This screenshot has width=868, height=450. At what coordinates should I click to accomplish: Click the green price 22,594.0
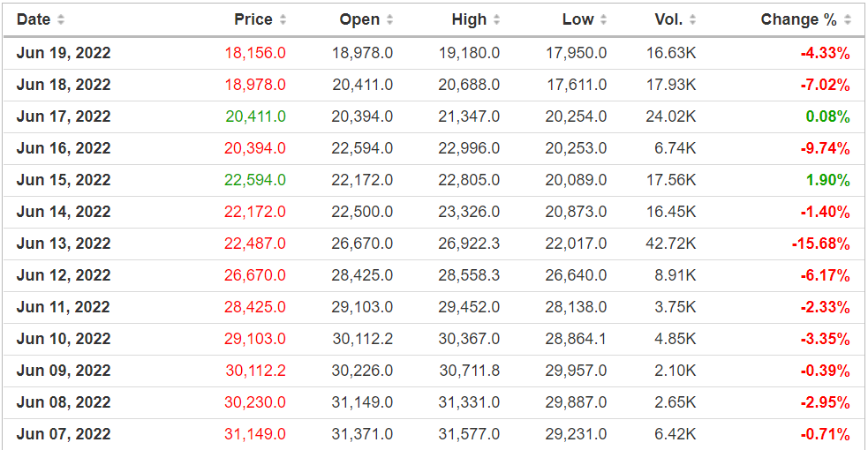click(x=255, y=180)
